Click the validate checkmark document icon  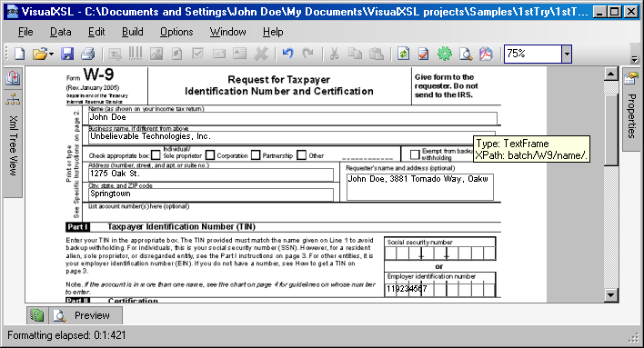click(x=424, y=54)
